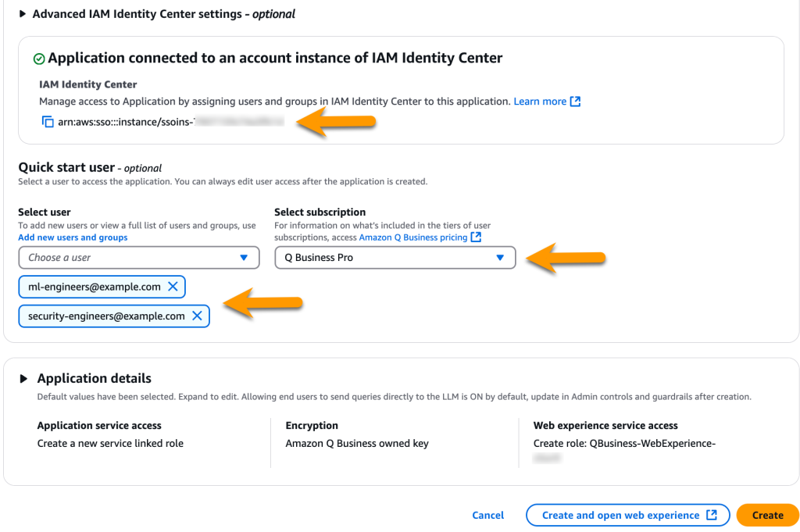Click the external icon on the Create and open web experience button
The image size is (800, 532).
(x=712, y=515)
